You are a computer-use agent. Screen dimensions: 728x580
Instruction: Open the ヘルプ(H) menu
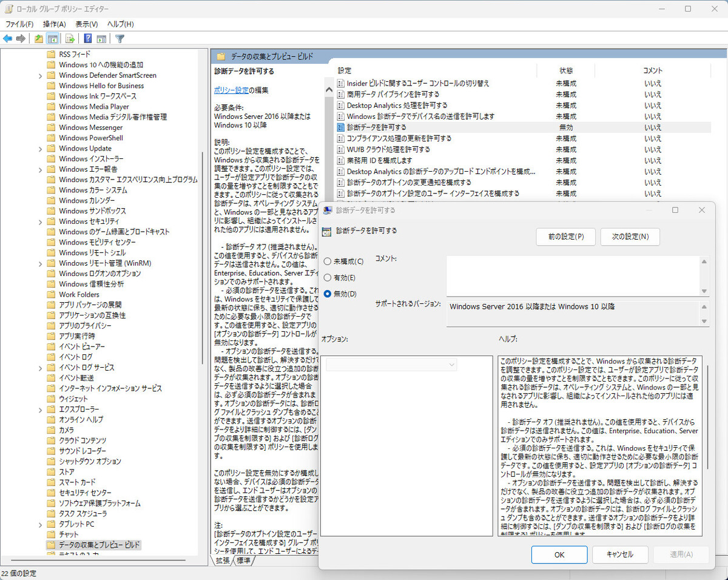(120, 24)
